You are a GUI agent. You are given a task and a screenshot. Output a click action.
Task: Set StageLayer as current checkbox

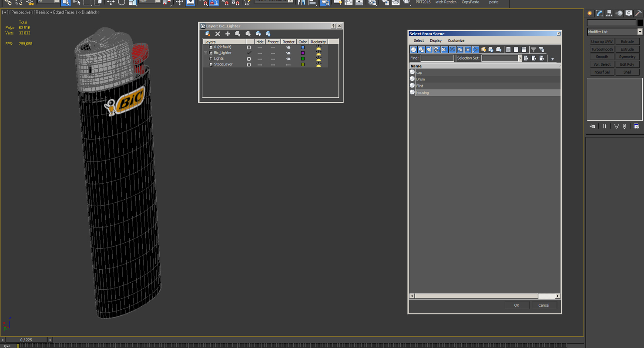[x=249, y=64]
